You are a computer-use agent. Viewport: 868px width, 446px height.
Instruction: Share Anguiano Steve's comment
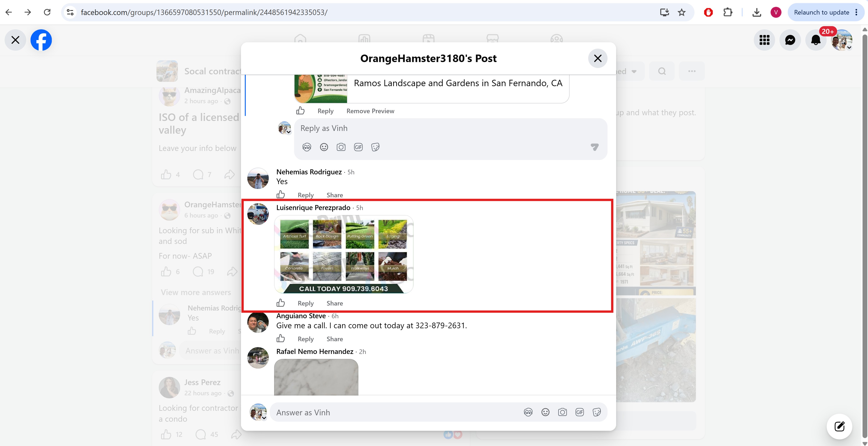(x=335, y=339)
